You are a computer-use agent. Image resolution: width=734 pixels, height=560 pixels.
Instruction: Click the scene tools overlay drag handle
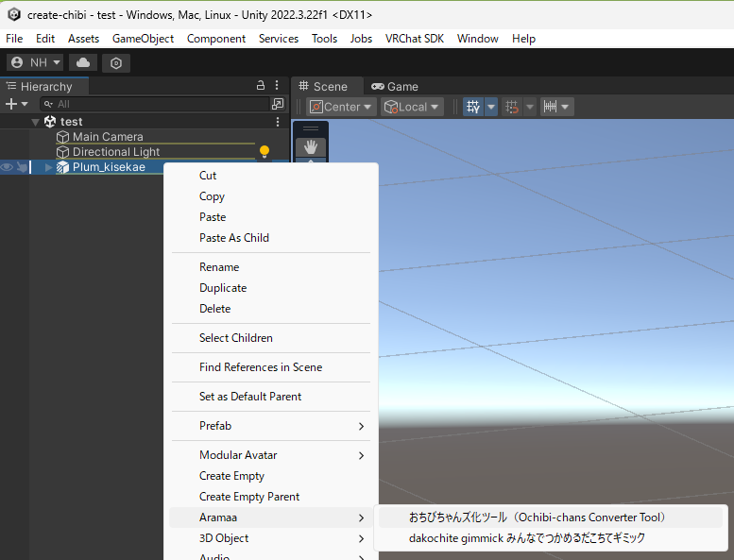(311, 128)
